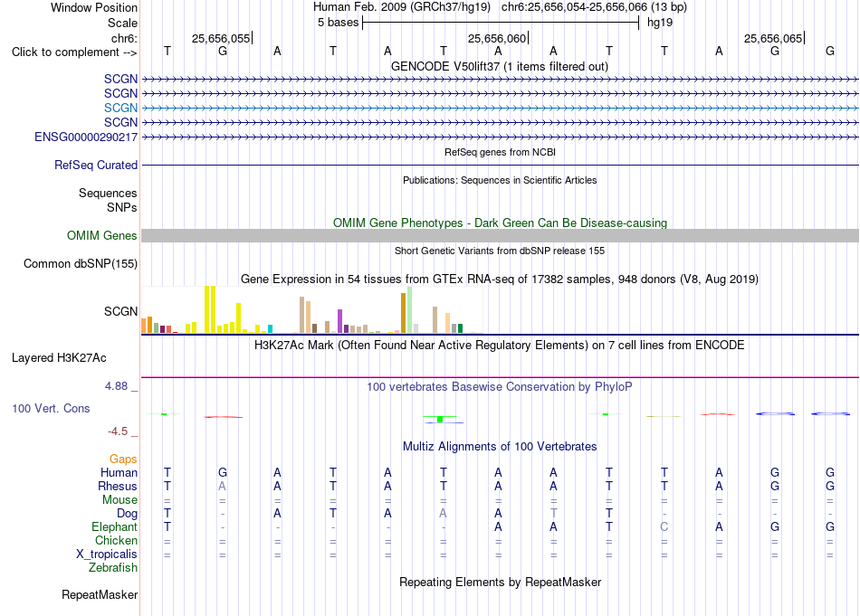The height and width of the screenshot is (616, 860).
Task: Click the 25,656,060 position marker
Action: tap(497, 38)
